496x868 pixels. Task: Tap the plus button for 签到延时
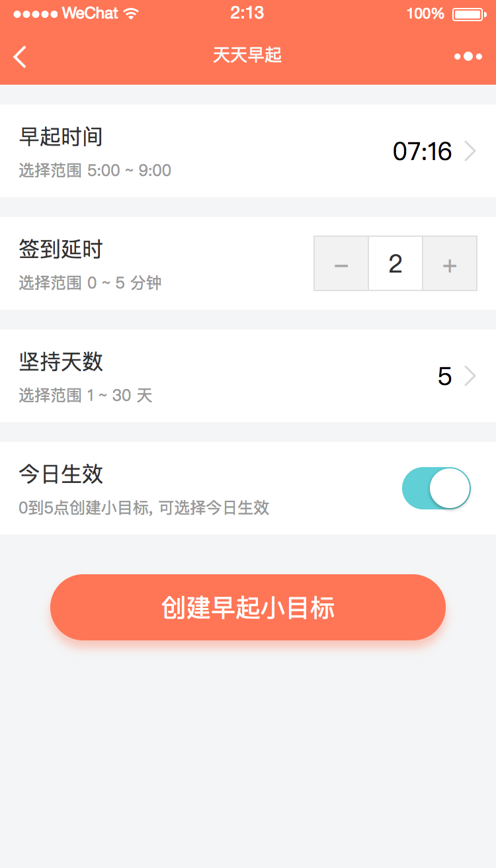coord(450,264)
